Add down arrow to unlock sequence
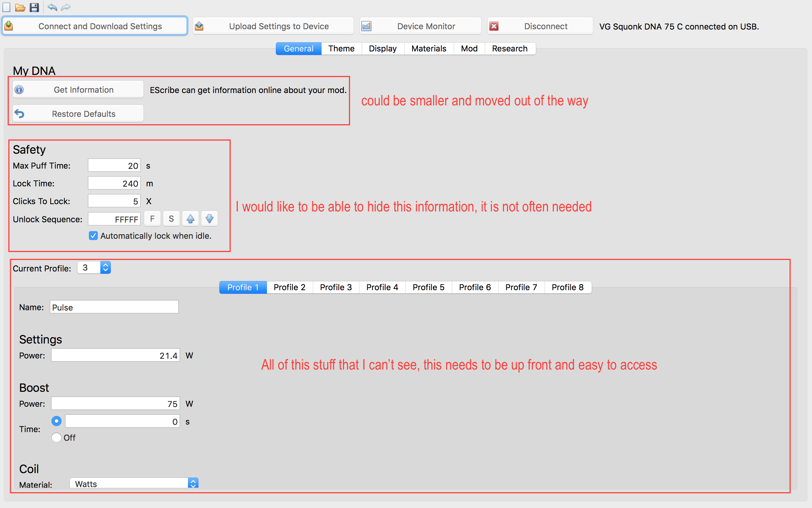 click(x=209, y=219)
